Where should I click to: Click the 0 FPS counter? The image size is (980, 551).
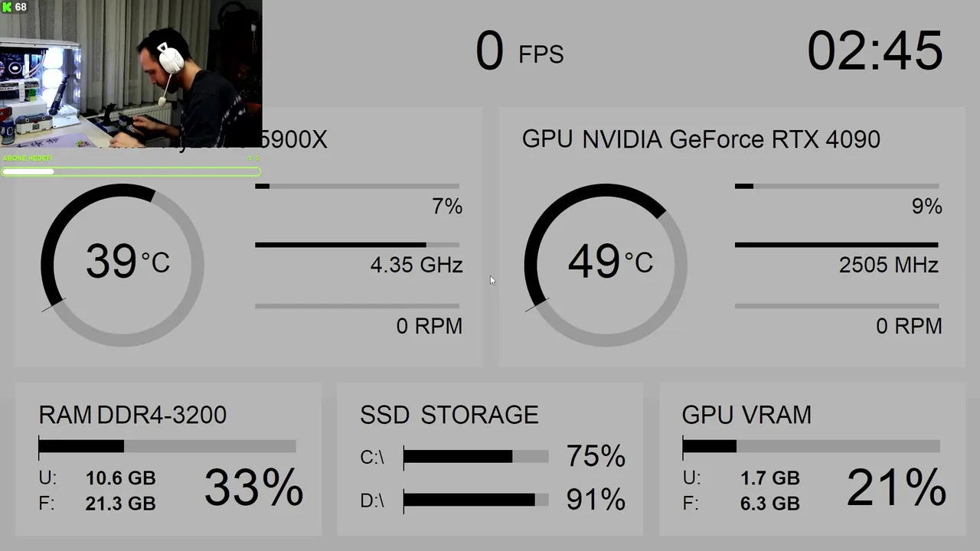coord(519,52)
